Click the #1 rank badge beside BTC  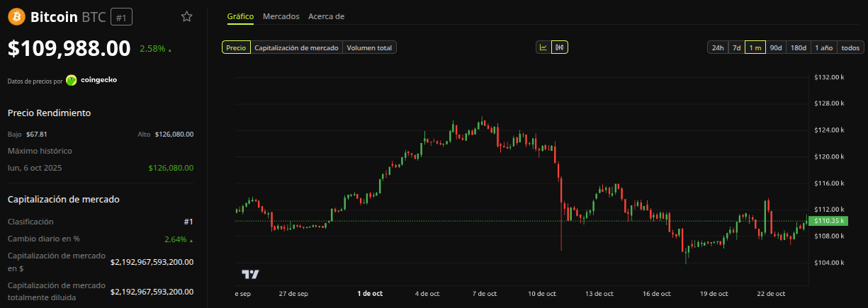click(x=121, y=17)
